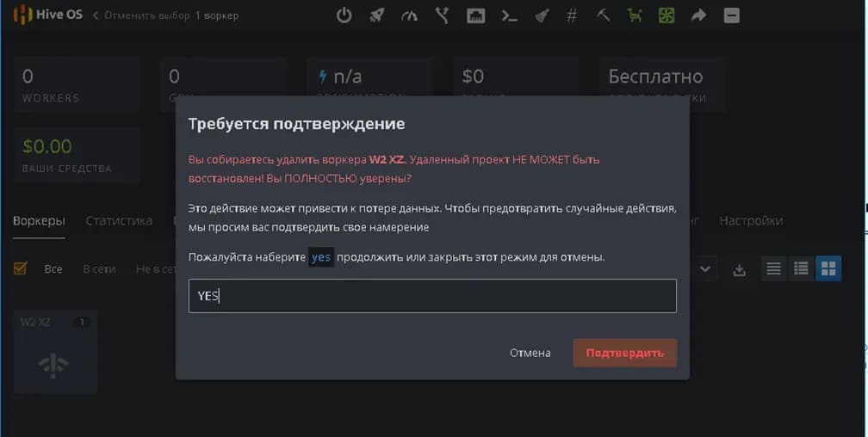Toggle the orange select-all checkbox
This screenshot has height=437, width=868.
(x=20, y=269)
